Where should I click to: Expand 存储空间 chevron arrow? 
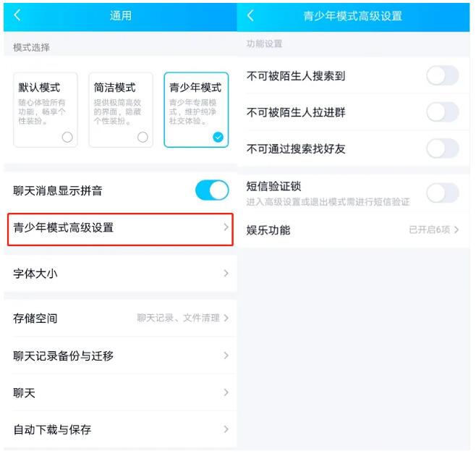pos(226,318)
